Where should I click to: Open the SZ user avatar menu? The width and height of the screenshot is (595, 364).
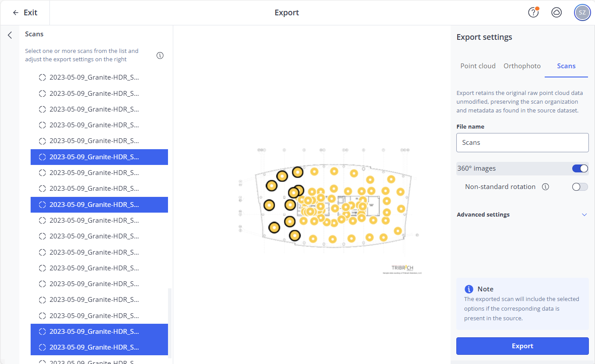[x=582, y=13]
